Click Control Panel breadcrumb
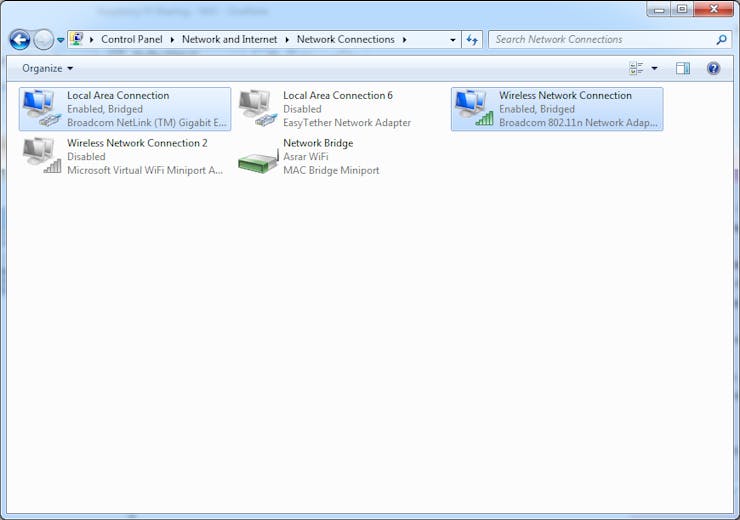740x520 pixels. (x=132, y=40)
